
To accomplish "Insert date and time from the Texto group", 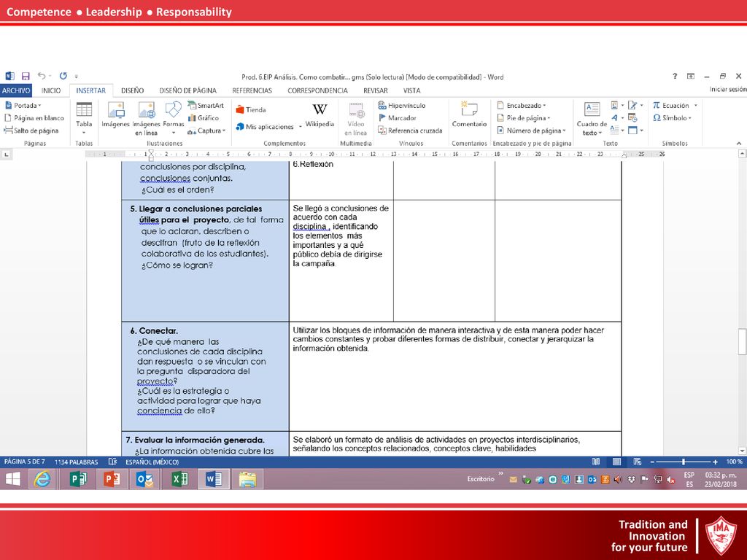I will pos(632,117).
